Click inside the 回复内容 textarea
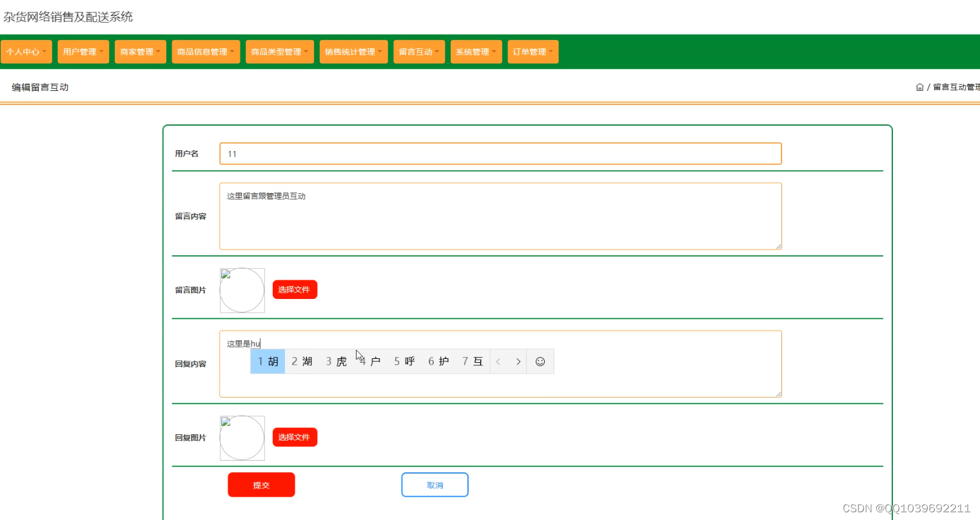This screenshot has height=520, width=980. tap(500, 364)
